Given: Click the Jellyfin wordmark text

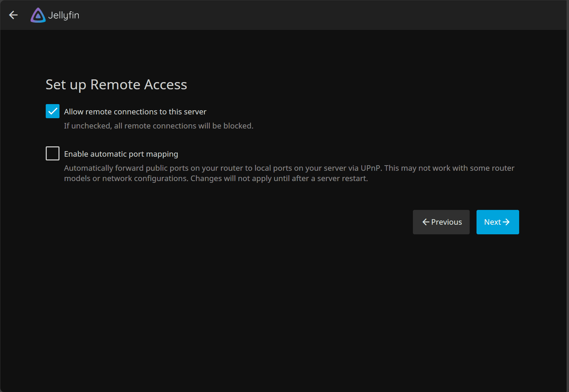Looking at the screenshot, I should [64, 15].
